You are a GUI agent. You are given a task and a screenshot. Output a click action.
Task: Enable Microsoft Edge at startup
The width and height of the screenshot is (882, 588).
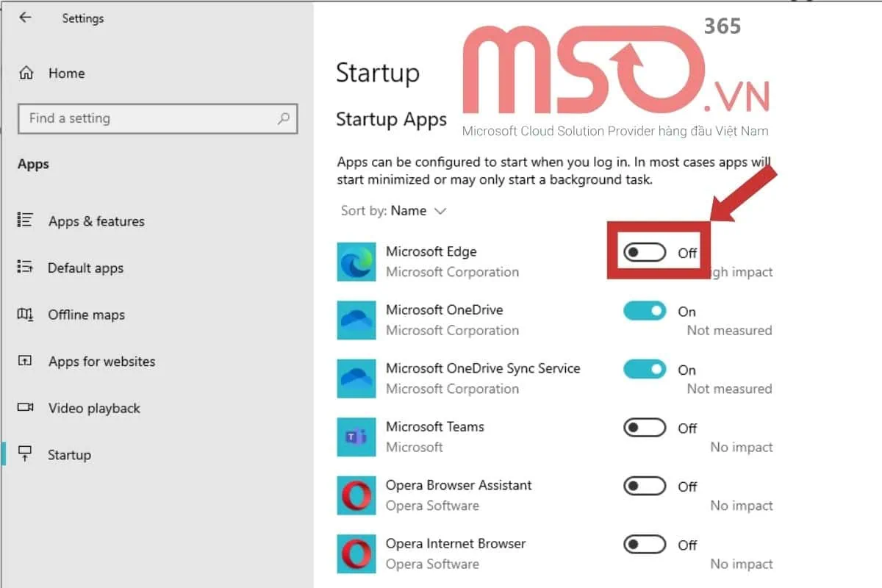tap(643, 252)
